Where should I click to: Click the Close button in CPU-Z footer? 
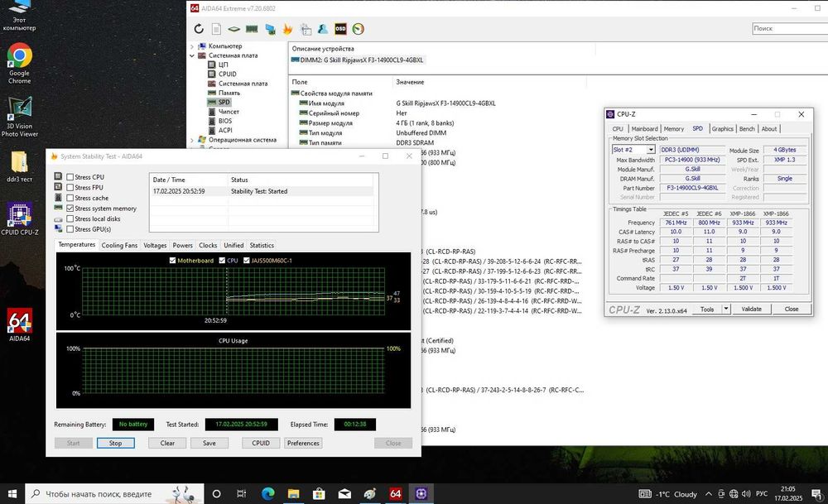(x=792, y=309)
